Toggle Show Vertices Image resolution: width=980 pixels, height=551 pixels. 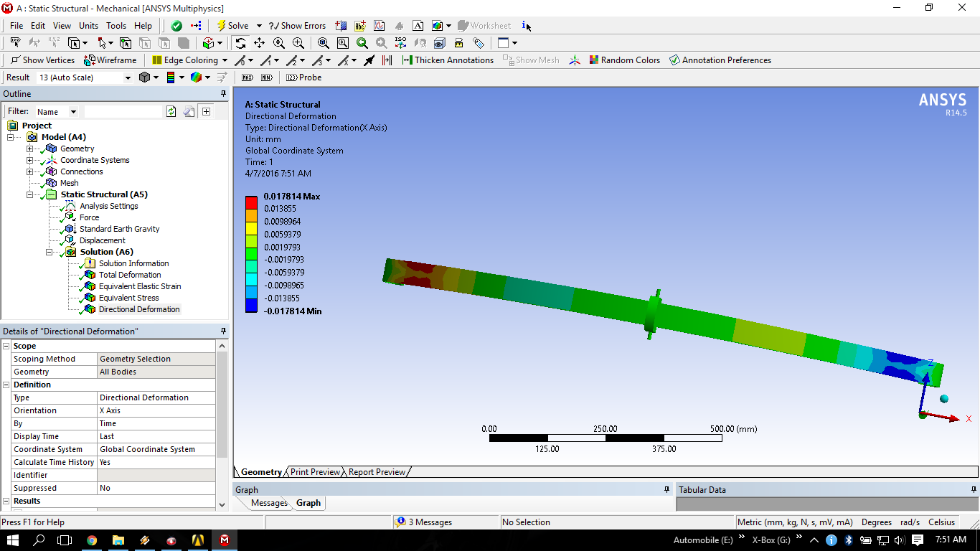click(42, 60)
